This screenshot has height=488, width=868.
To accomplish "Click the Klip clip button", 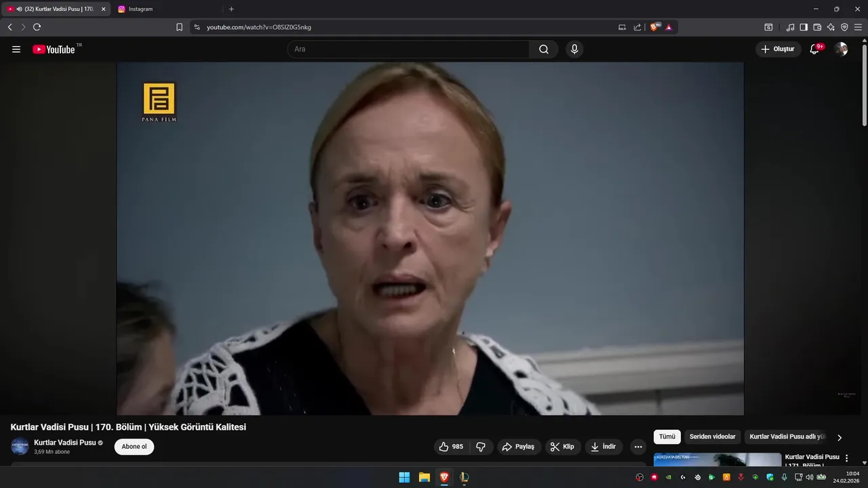I will point(563,447).
